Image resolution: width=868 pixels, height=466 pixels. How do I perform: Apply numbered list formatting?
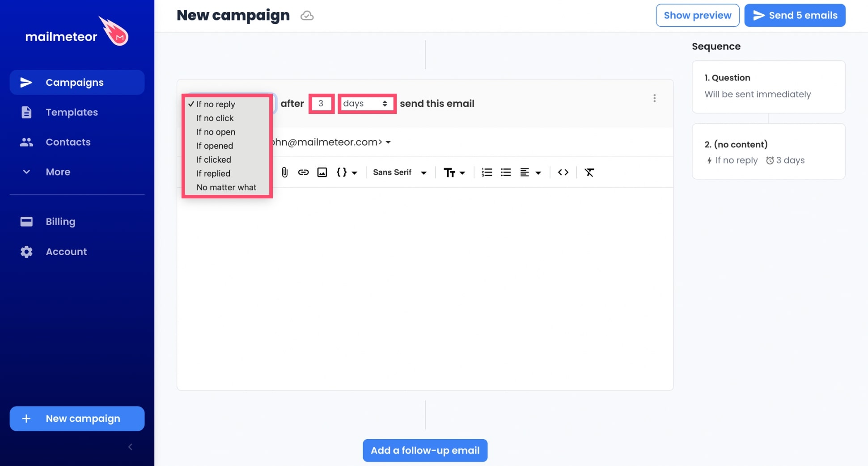pos(487,172)
